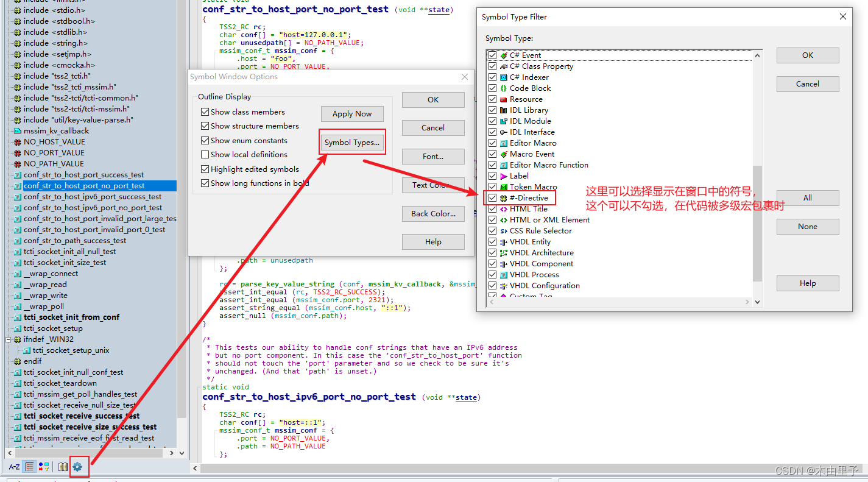Select the detailed symbol list view icon
Viewport: 868px width, 482px height.
[29, 466]
